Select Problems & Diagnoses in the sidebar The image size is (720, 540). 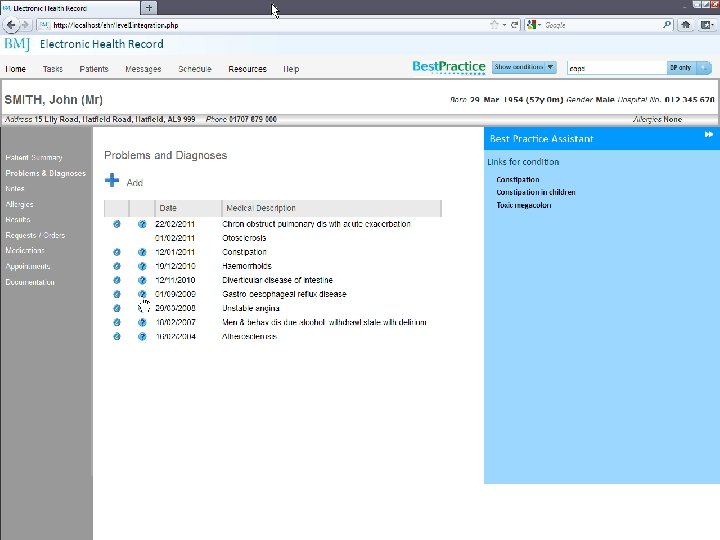coord(45,173)
